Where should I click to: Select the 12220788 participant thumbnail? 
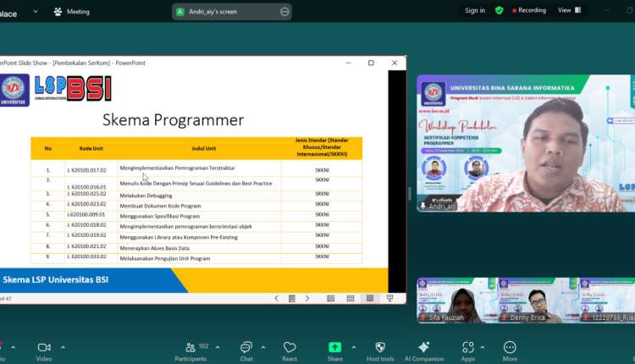[x=607, y=300]
